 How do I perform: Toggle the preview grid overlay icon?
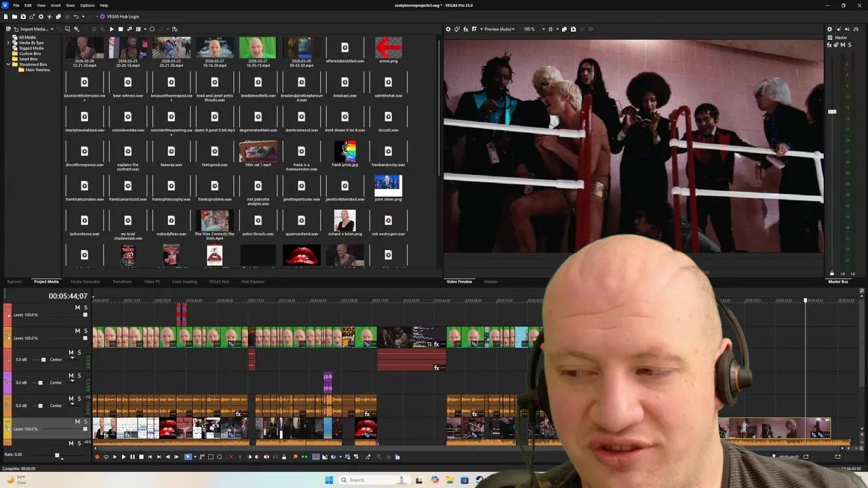point(550,29)
